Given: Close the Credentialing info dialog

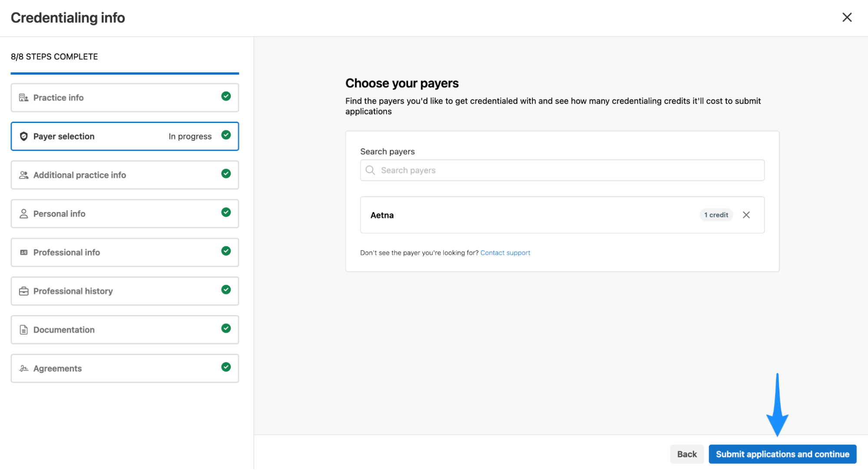Looking at the screenshot, I should pos(847,17).
